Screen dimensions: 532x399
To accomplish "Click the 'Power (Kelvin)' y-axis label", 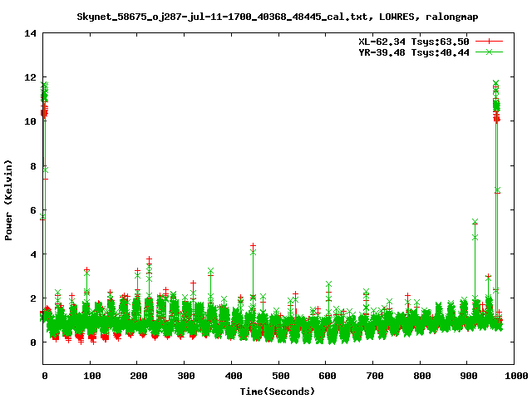I will [x=8, y=200].
